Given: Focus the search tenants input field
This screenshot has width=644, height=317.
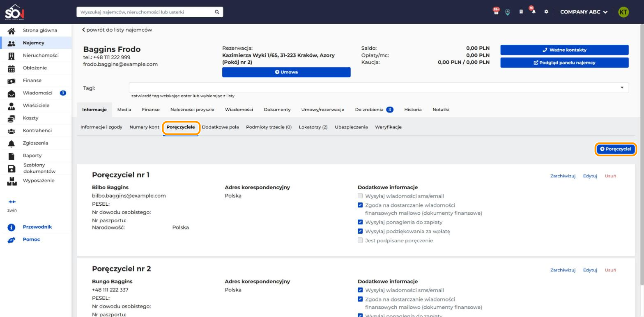Looking at the screenshot, I should (x=145, y=12).
